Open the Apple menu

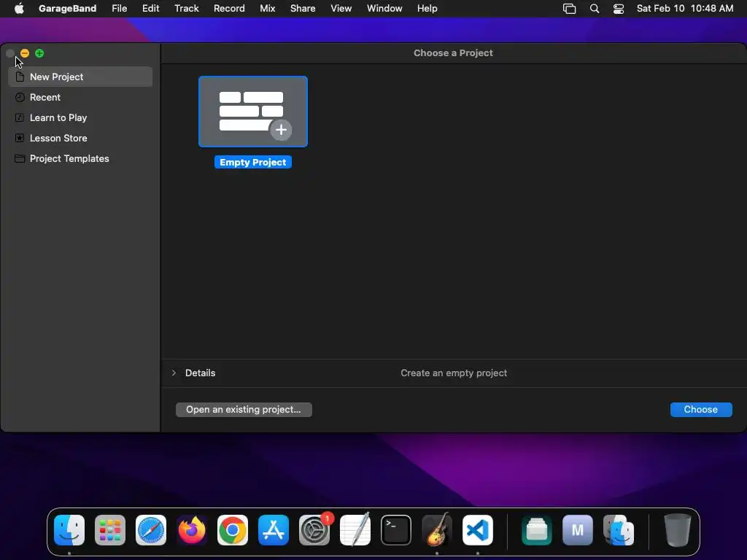[19, 9]
